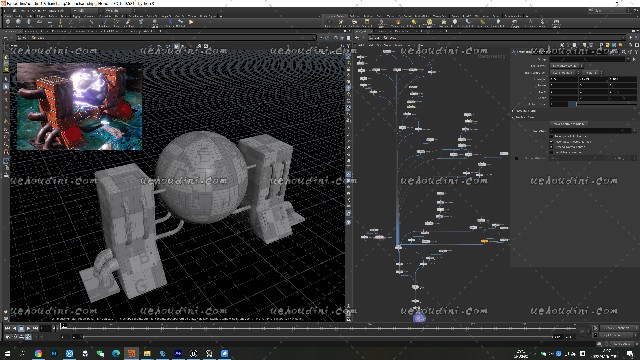
Task: Open viewport path bar dropdown arrow
Action: coord(314,38)
